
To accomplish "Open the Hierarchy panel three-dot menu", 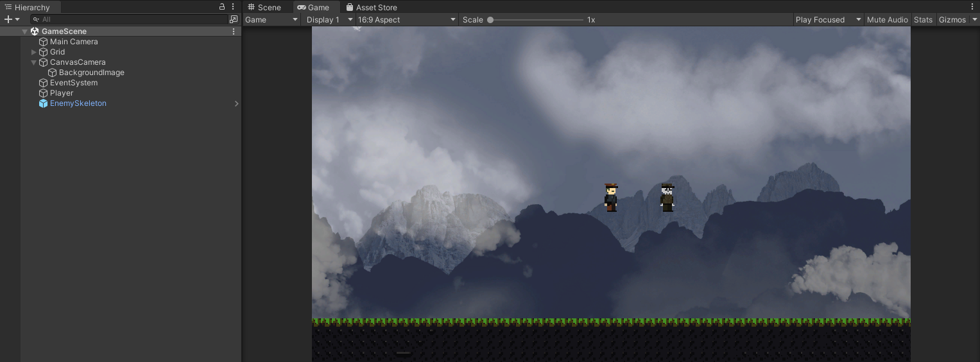I will coord(233,7).
